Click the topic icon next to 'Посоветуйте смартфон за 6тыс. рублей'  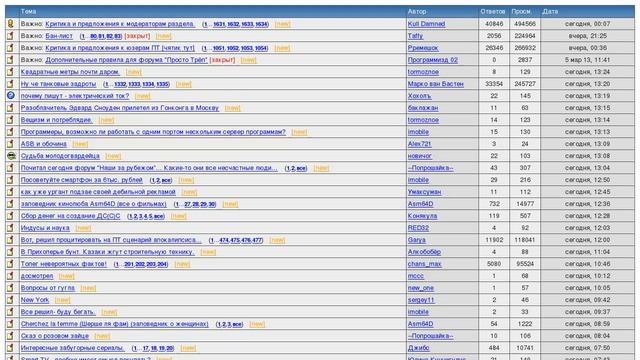click(x=11, y=180)
